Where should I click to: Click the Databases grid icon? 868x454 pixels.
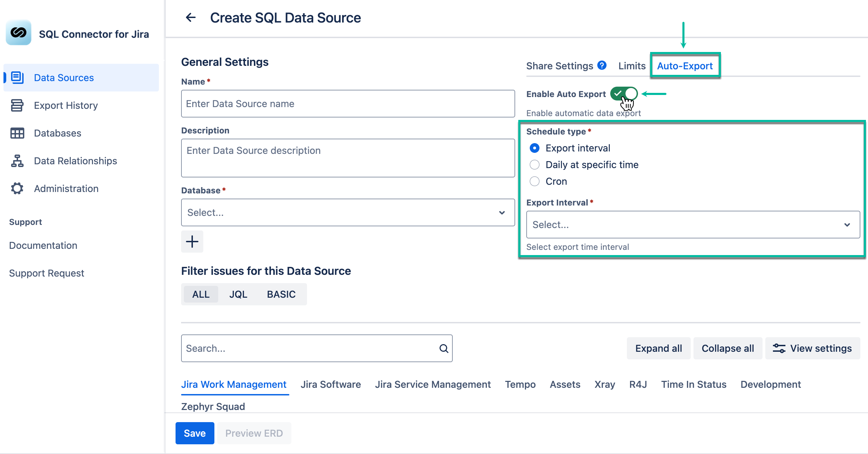(17, 133)
